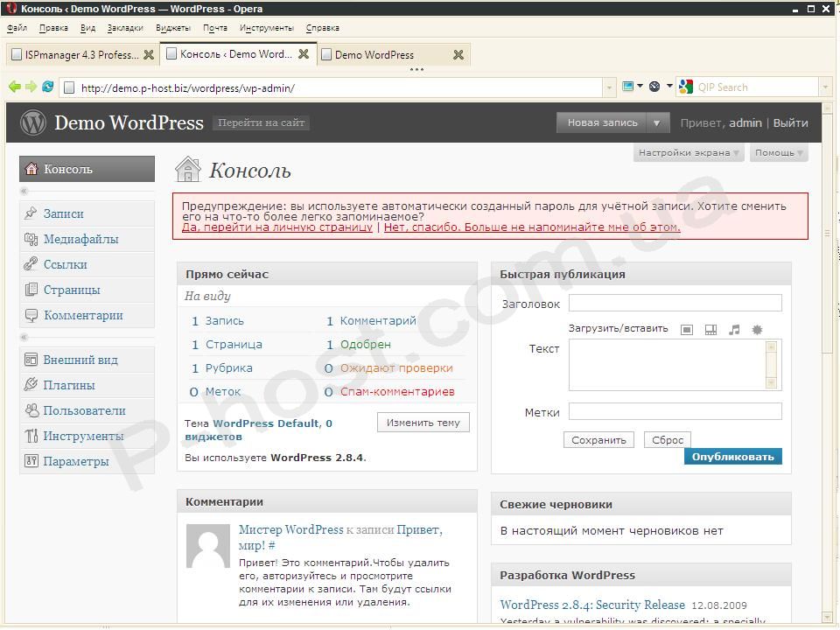Click the Плагины plug icon

31,385
